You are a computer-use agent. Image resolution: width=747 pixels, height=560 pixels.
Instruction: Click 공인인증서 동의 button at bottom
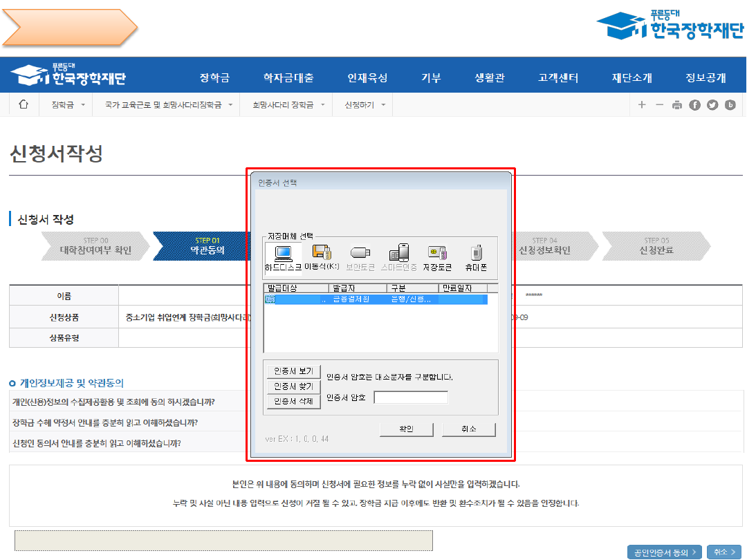coord(664,552)
